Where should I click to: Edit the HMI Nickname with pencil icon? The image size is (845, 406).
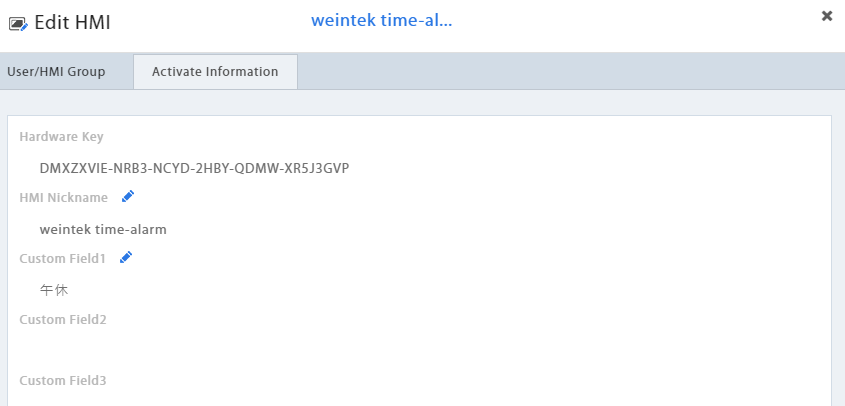(128, 196)
